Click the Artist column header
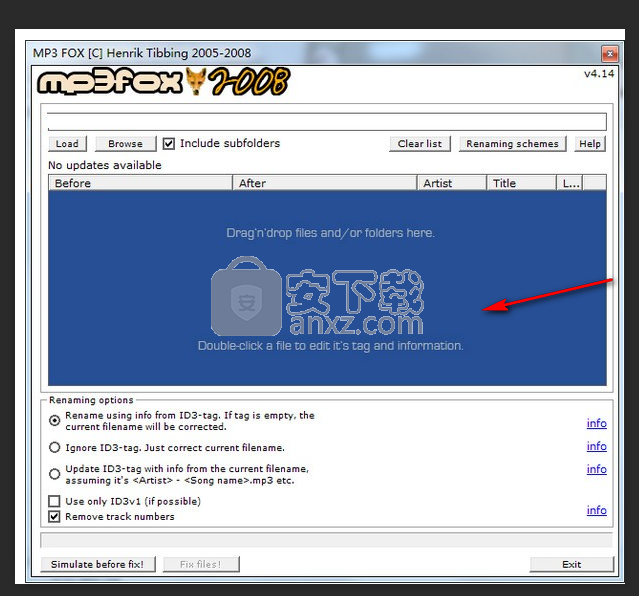Image resolution: width=639 pixels, height=596 pixels. (x=452, y=183)
